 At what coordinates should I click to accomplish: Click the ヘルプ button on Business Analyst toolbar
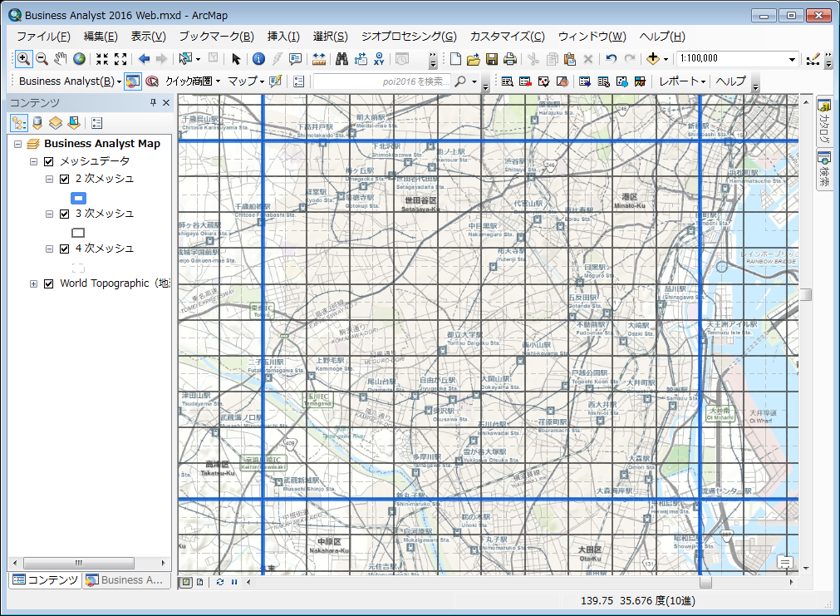pyautogui.click(x=731, y=81)
